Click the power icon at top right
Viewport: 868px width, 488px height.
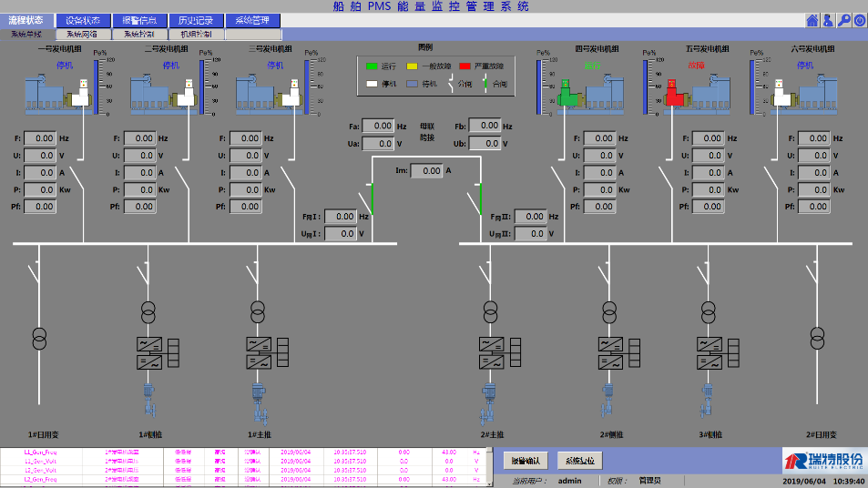click(x=860, y=20)
